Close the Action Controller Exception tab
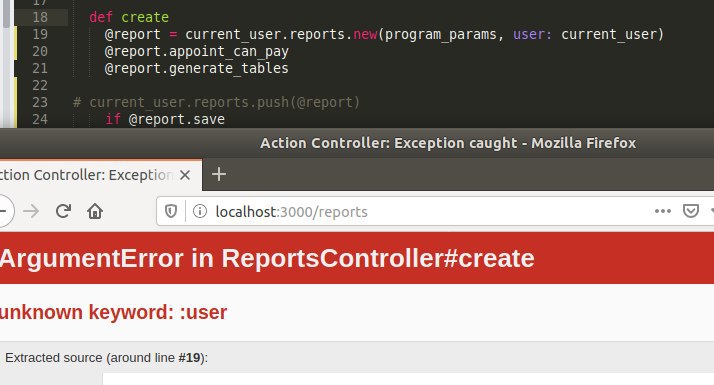Screen dimensions: 714x385 (185, 175)
